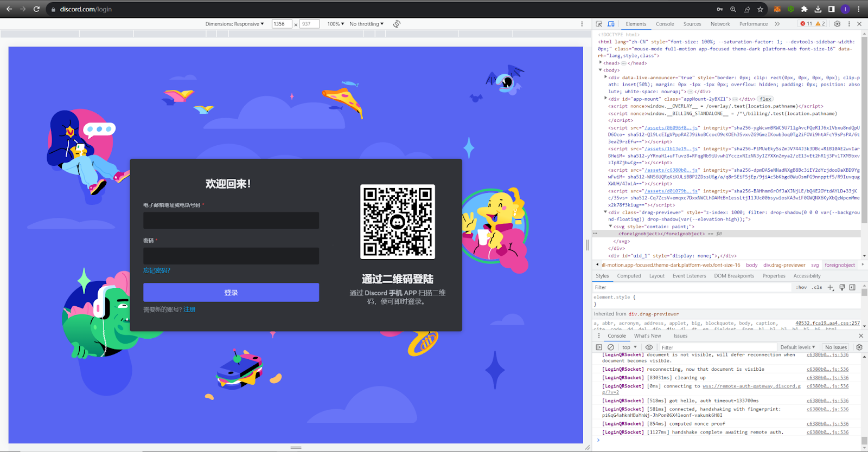Select the foreignobject breadcrumb

pyautogui.click(x=839, y=265)
